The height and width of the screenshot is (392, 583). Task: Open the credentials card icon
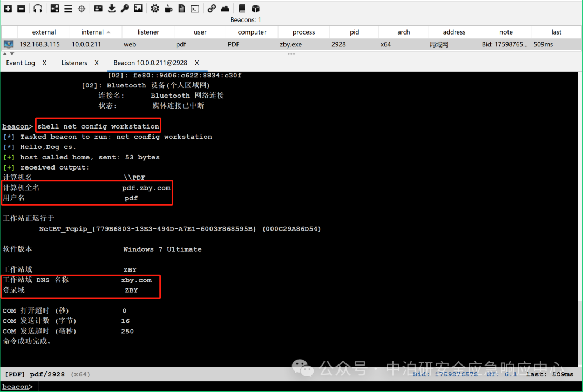click(98, 8)
